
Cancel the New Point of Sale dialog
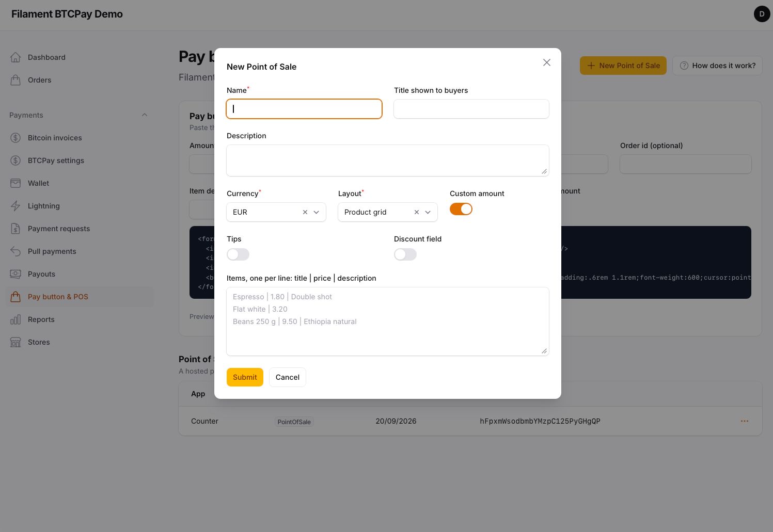[288, 377]
